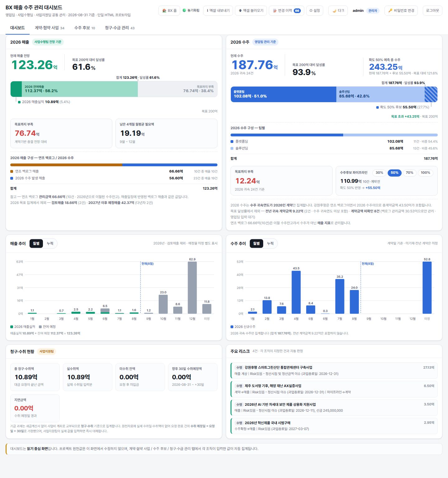
Task: Open the 수주 후보 tab
Action: (x=85, y=28)
